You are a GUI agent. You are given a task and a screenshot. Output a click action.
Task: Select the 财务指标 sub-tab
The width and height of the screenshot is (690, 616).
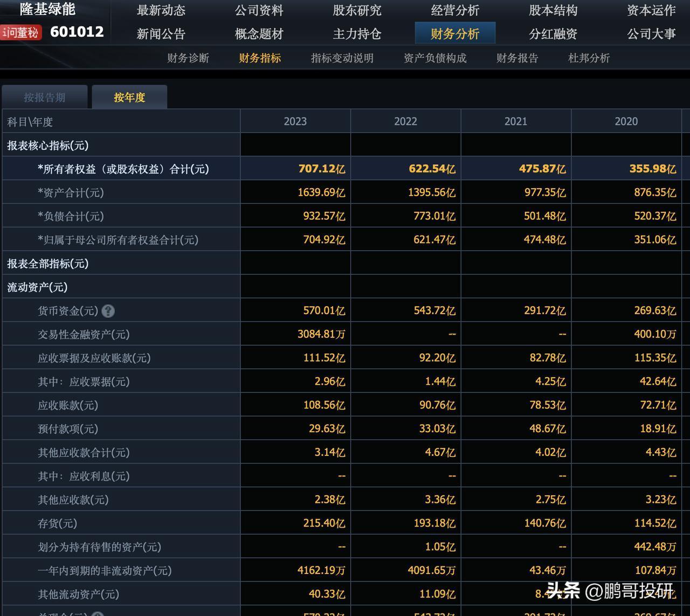[260, 58]
